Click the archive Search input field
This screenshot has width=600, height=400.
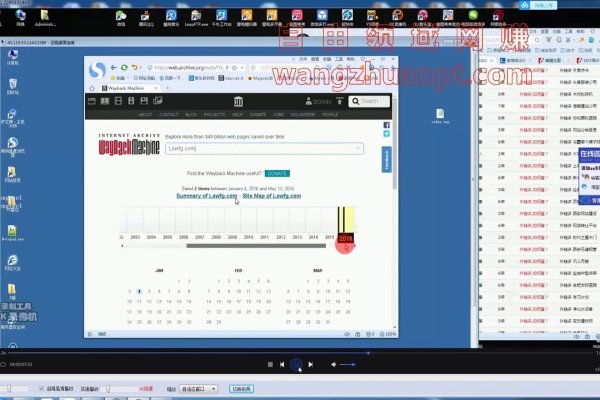pyautogui.click(x=369, y=101)
